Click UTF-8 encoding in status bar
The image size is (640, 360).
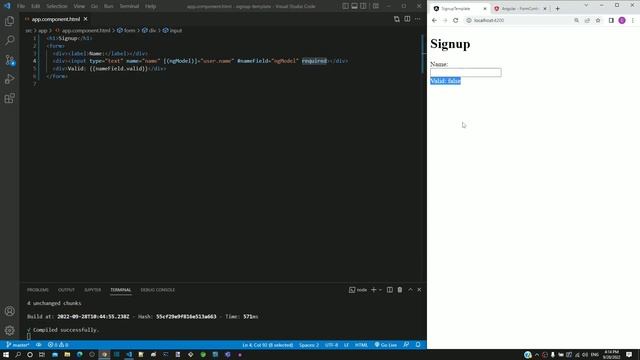coord(331,345)
